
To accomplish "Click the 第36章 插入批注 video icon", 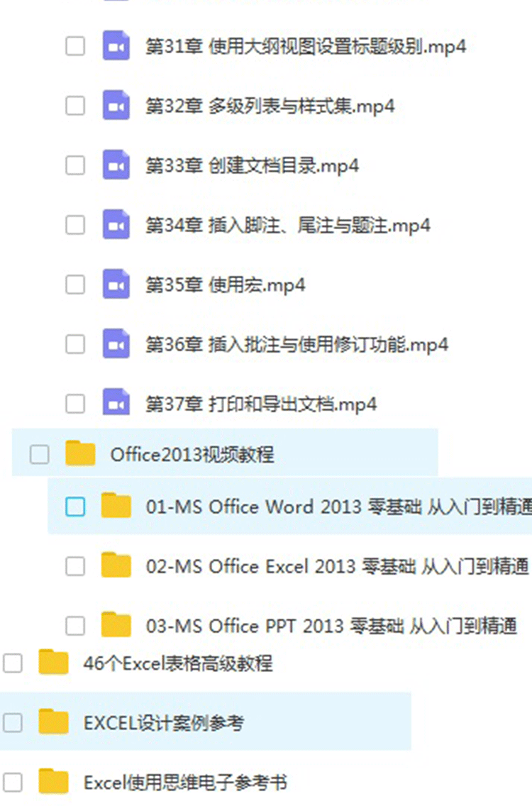I will pos(116,343).
